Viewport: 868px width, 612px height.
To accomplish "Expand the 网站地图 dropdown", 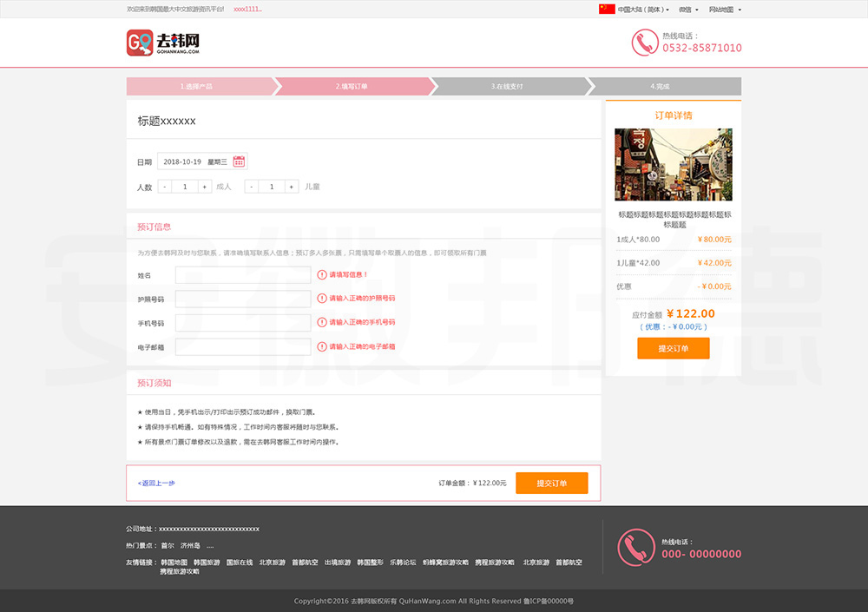I will click(x=724, y=10).
